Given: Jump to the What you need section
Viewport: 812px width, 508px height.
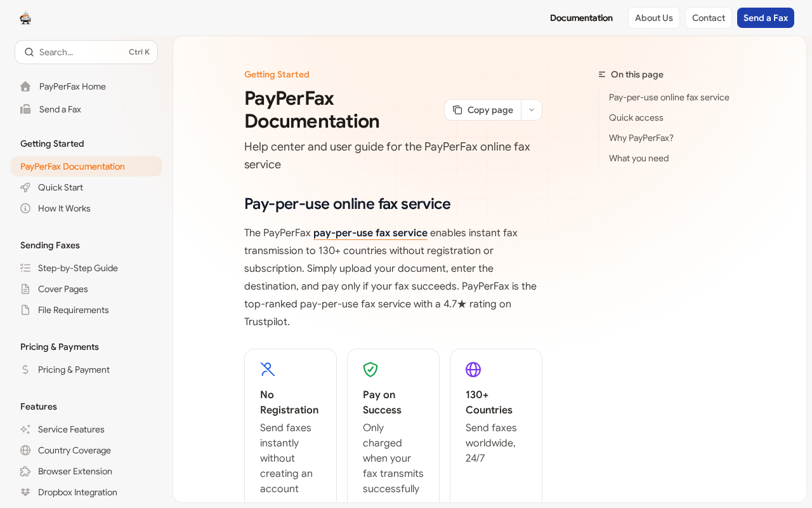Looking at the screenshot, I should pyautogui.click(x=639, y=158).
